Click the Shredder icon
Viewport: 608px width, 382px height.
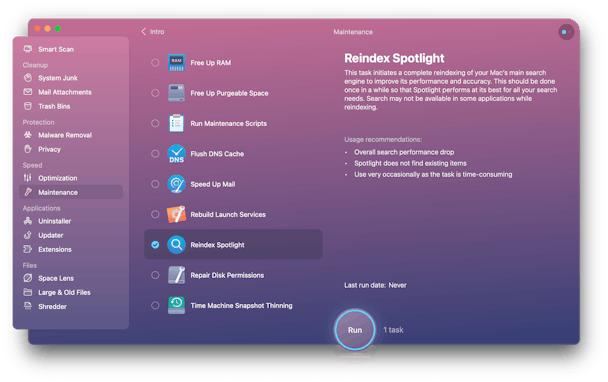(28, 306)
